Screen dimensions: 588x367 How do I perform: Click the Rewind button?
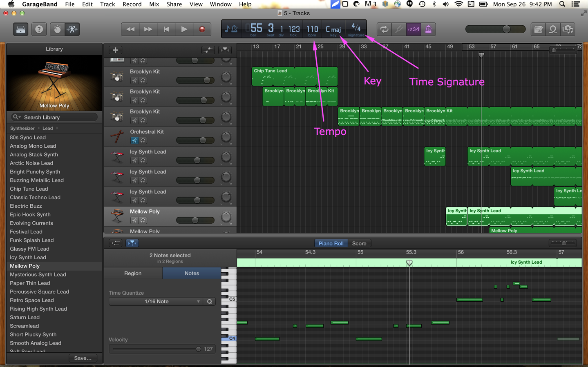[130, 29]
